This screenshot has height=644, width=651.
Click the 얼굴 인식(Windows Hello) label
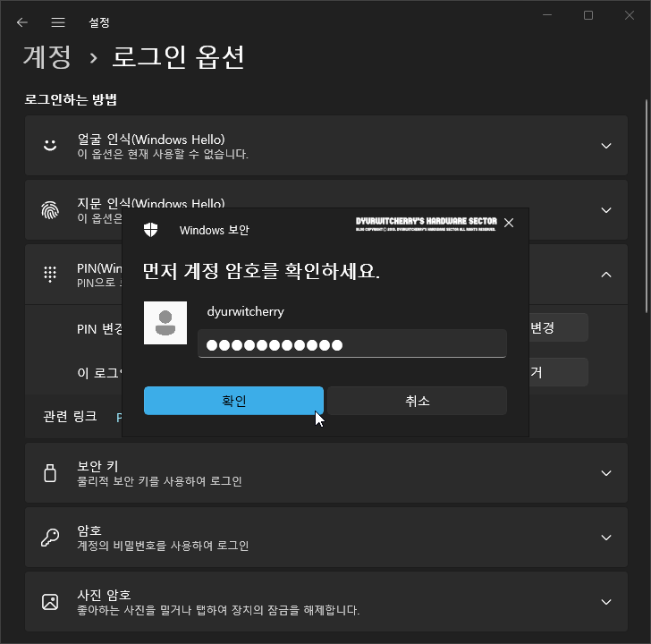coord(151,140)
